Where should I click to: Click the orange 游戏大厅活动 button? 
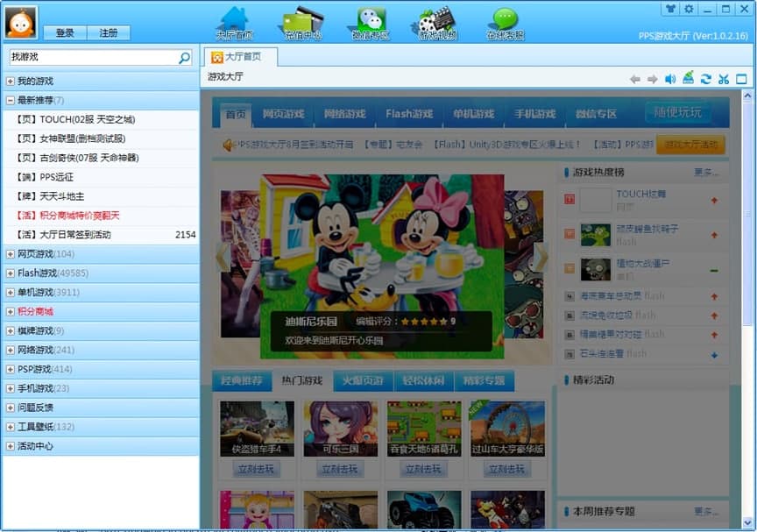pyautogui.click(x=690, y=145)
